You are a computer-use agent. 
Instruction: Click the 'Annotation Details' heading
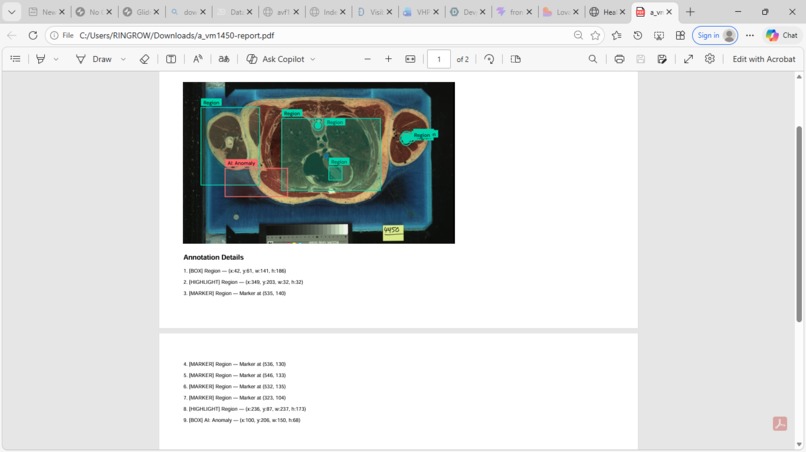[x=213, y=257]
